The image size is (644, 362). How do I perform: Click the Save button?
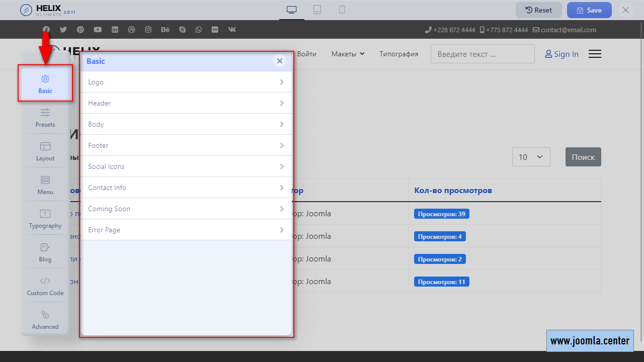click(589, 10)
